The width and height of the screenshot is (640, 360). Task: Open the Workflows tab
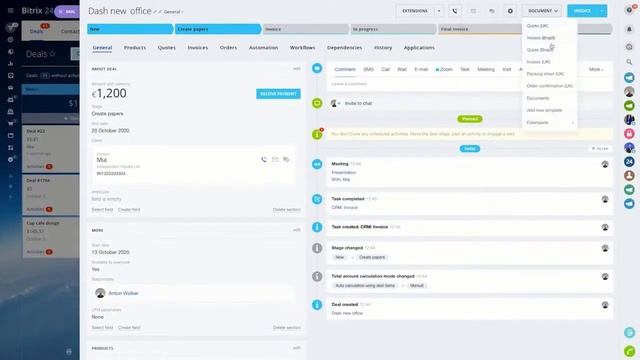point(302,48)
